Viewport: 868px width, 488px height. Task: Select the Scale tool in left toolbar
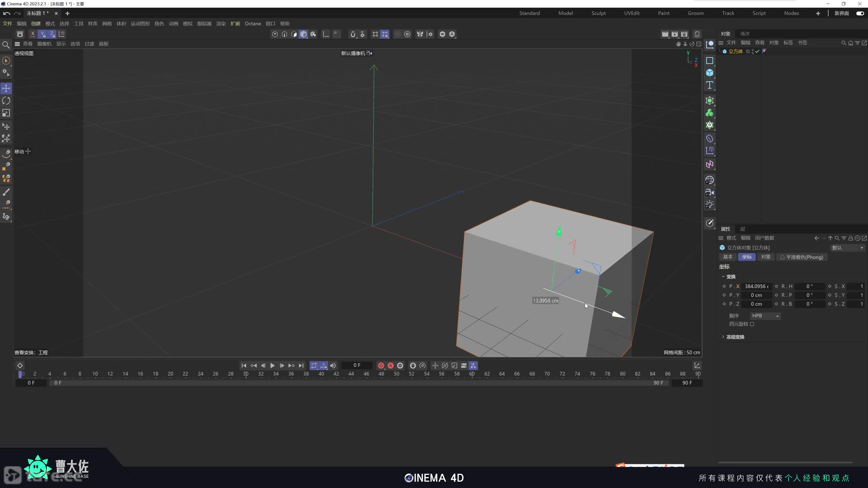[x=6, y=113]
